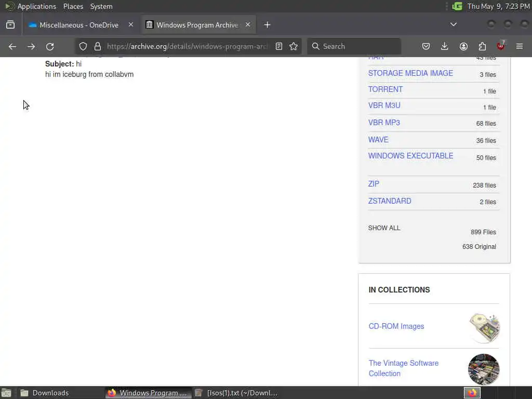The image size is (532, 399).
Task: Select the Windows Program taskbar button
Action: [148, 393]
